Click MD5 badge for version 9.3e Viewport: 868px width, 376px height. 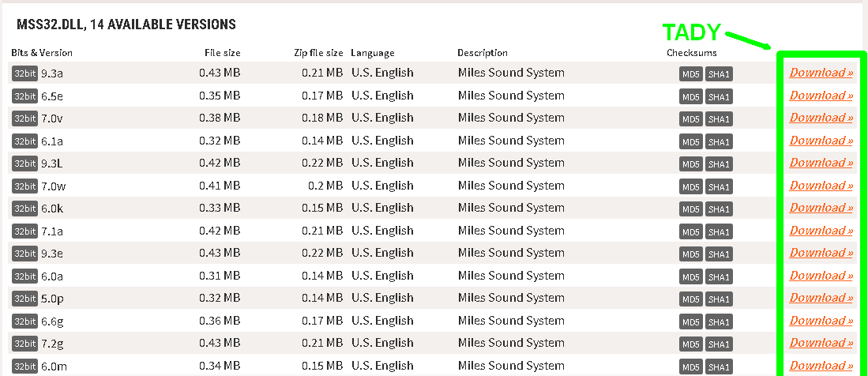coord(690,254)
